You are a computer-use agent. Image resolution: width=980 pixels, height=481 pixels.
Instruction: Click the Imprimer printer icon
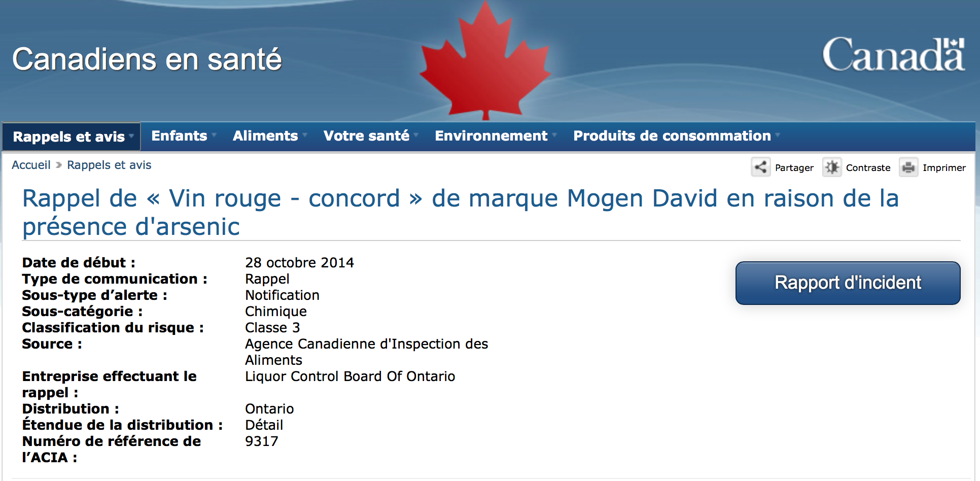tap(908, 167)
